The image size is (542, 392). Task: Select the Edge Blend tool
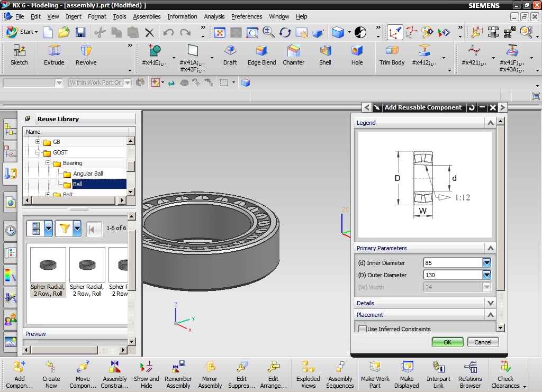261,55
